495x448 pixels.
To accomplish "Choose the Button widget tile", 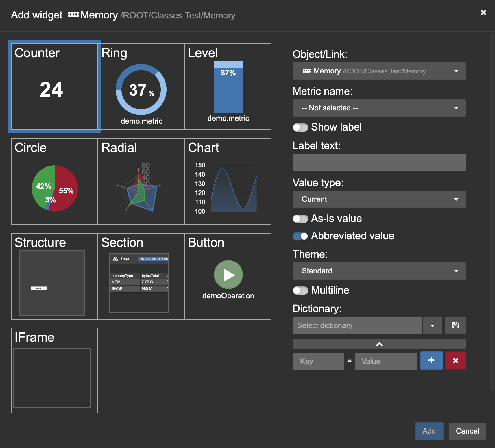I will (x=228, y=276).
